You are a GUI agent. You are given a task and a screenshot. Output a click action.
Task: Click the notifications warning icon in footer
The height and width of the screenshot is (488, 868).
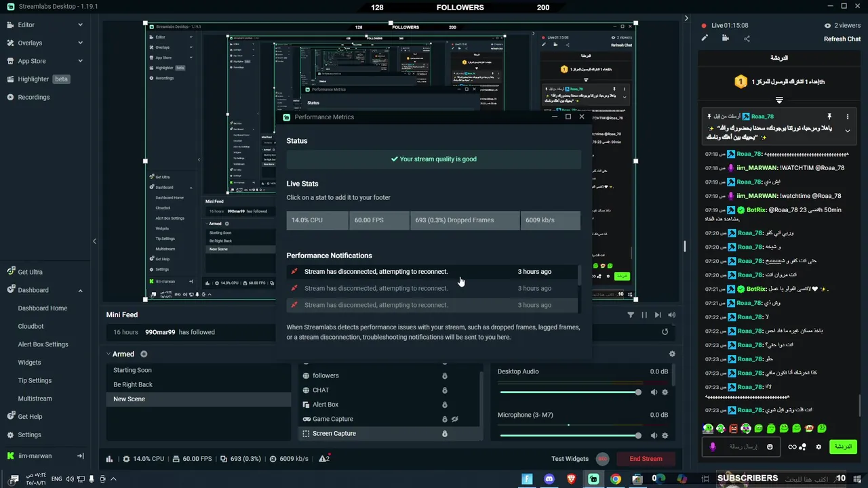coord(324,459)
